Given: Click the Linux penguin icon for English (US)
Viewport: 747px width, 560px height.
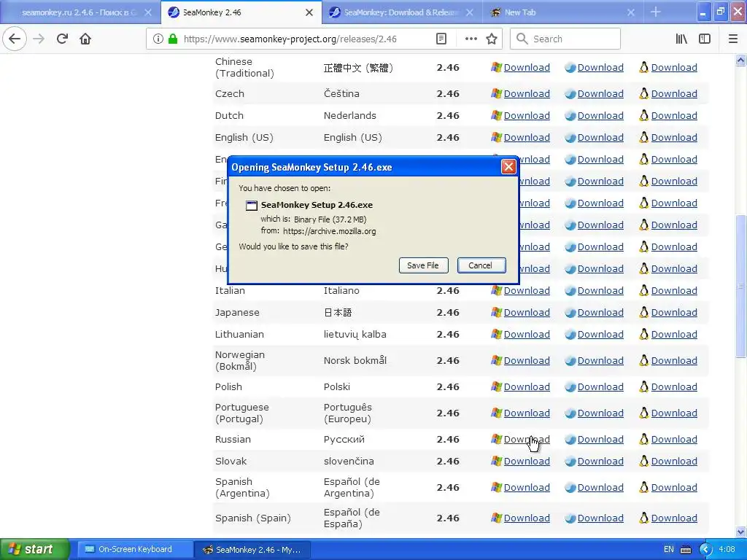Looking at the screenshot, I should 643,138.
